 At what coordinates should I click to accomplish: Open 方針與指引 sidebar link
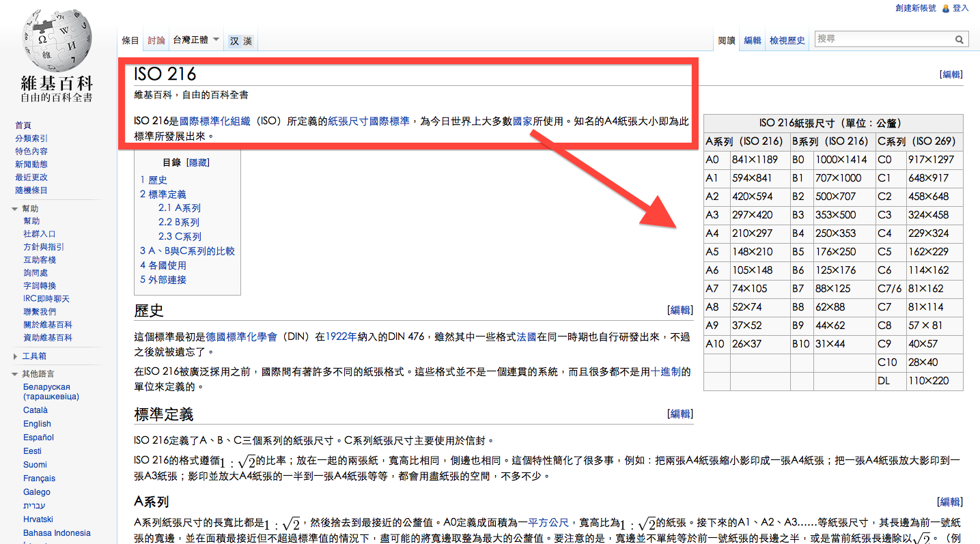(44, 247)
